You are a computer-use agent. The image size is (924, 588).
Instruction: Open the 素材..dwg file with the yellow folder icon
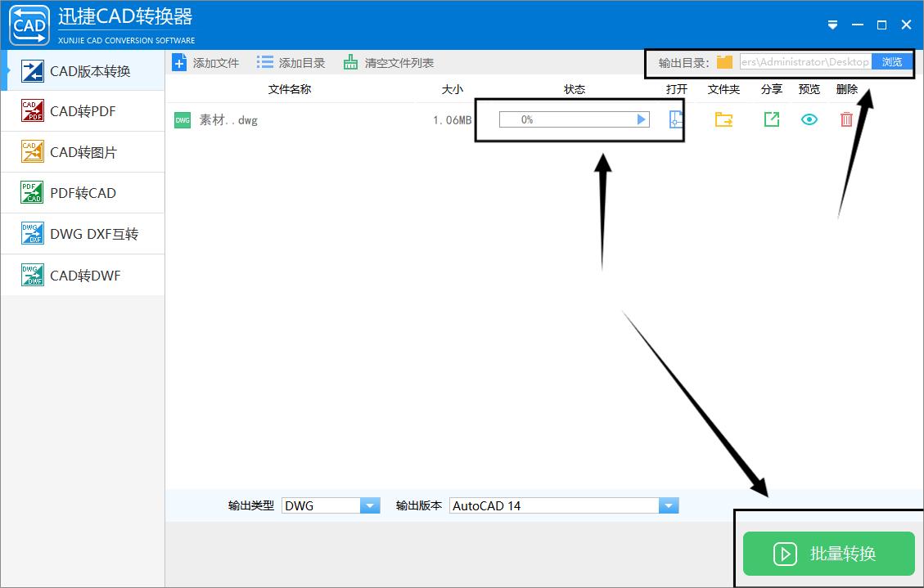pos(723,119)
